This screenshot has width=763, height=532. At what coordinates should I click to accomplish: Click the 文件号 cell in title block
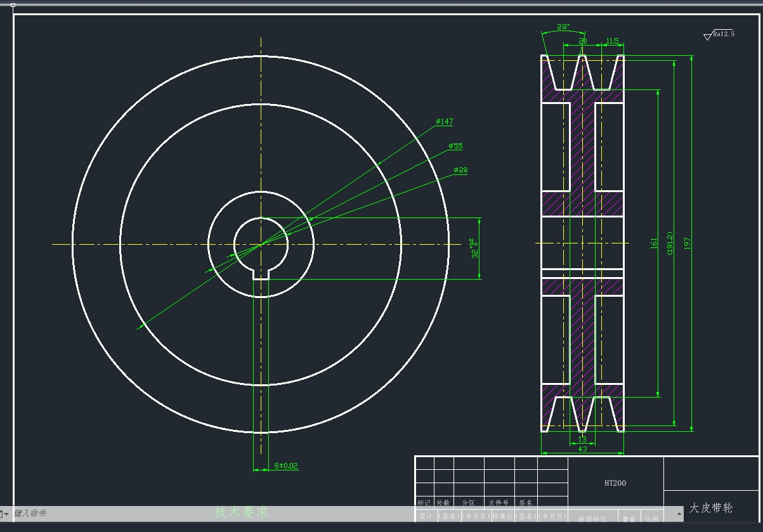499,502
